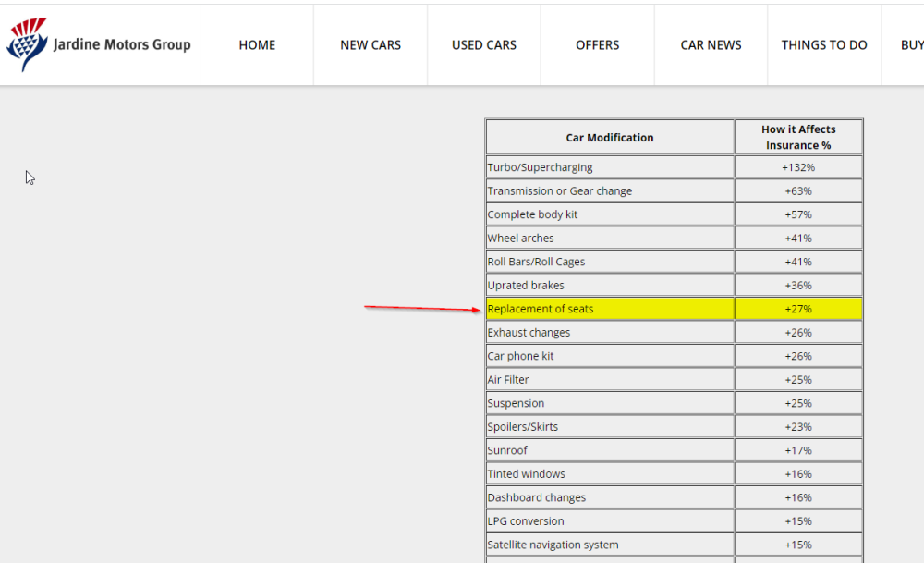Select +25% beside Suspension

tap(798, 403)
